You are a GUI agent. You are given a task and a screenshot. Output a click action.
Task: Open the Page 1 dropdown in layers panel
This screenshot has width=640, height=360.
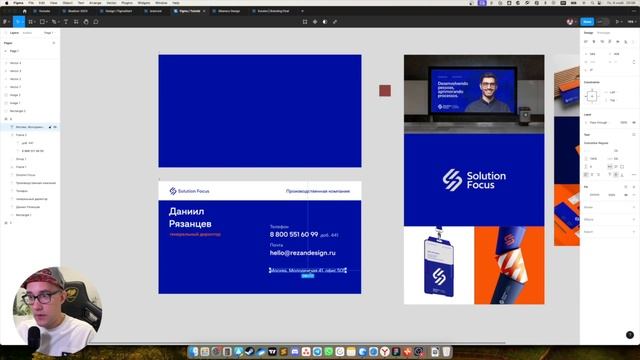[x=49, y=33]
